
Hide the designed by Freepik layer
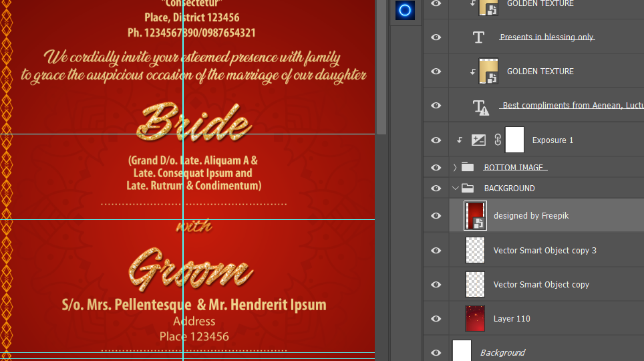436,216
